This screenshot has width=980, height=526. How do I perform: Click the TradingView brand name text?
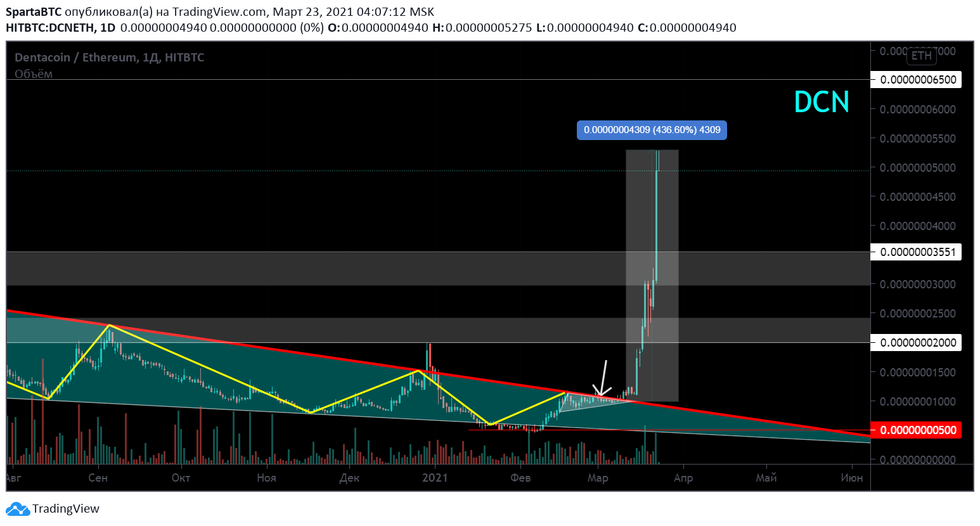click(66, 509)
